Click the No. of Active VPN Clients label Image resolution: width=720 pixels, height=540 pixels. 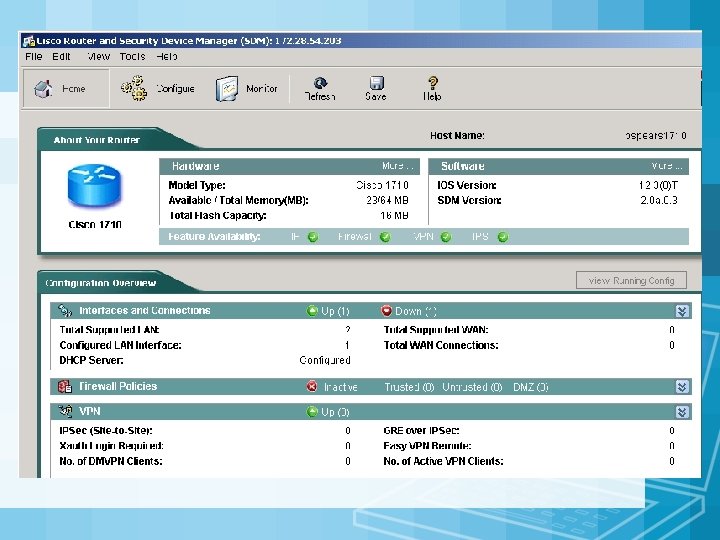[x=443, y=461]
